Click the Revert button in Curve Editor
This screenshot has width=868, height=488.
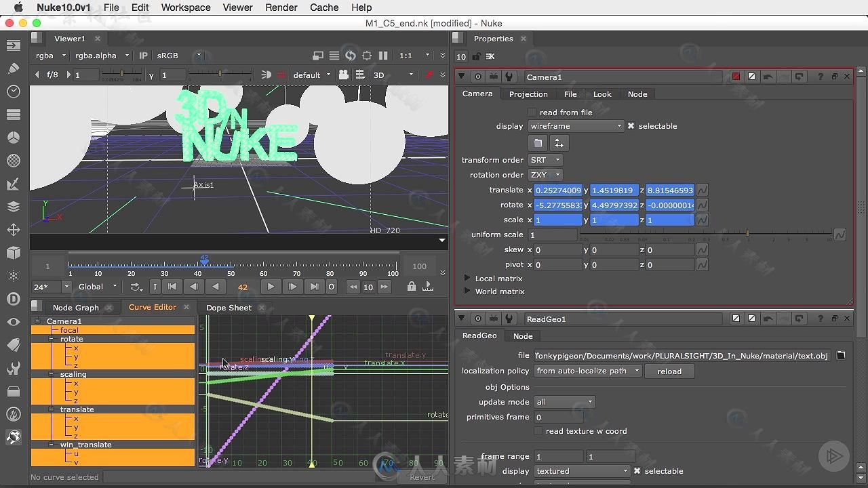tap(422, 477)
